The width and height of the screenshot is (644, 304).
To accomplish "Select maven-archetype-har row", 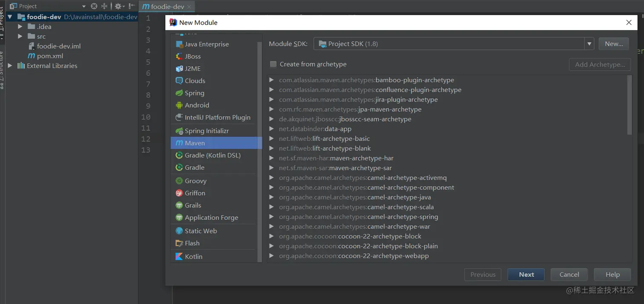I will 447,158.
